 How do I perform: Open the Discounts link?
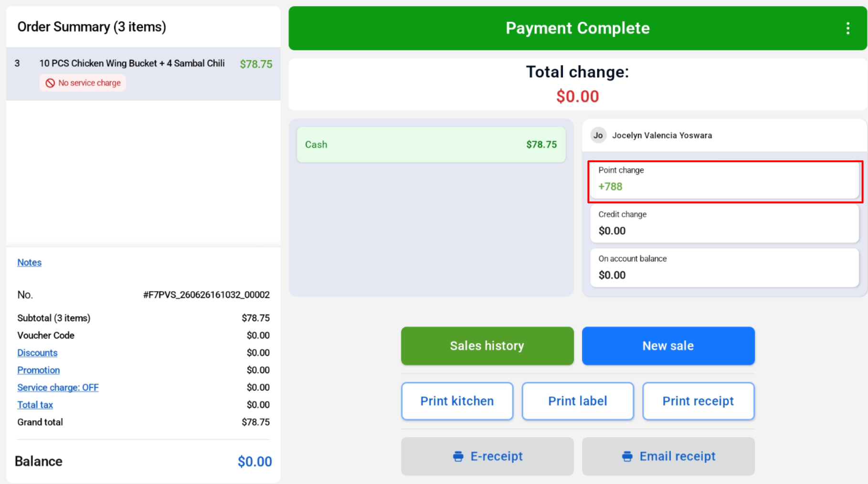click(37, 353)
